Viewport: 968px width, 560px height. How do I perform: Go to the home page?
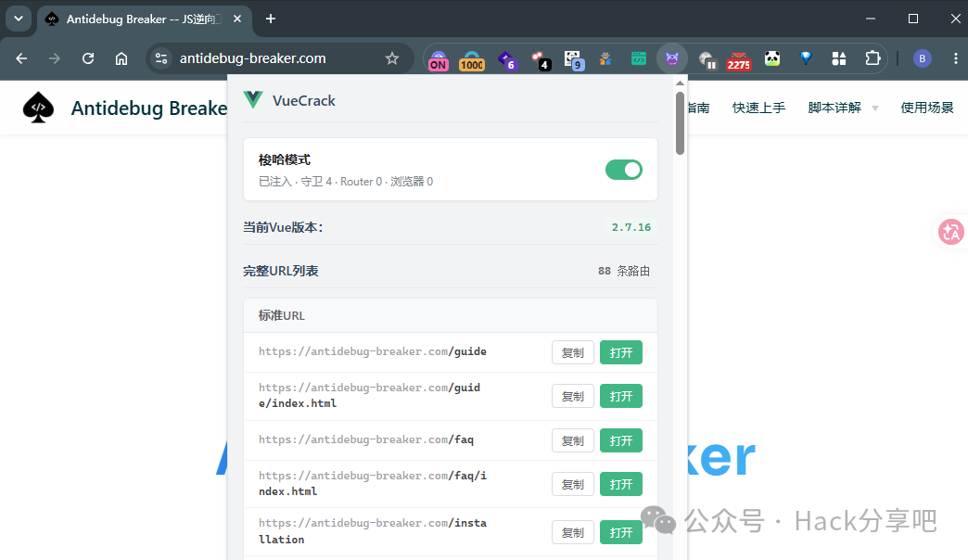coord(121,58)
